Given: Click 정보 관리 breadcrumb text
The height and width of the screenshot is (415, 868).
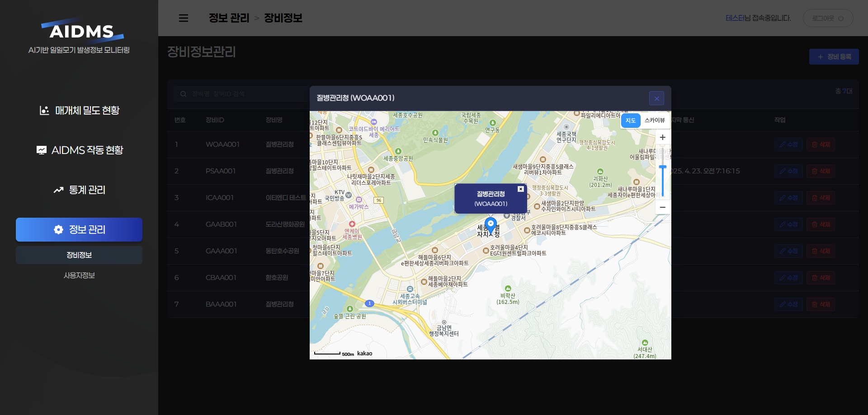Looking at the screenshot, I should [229, 18].
